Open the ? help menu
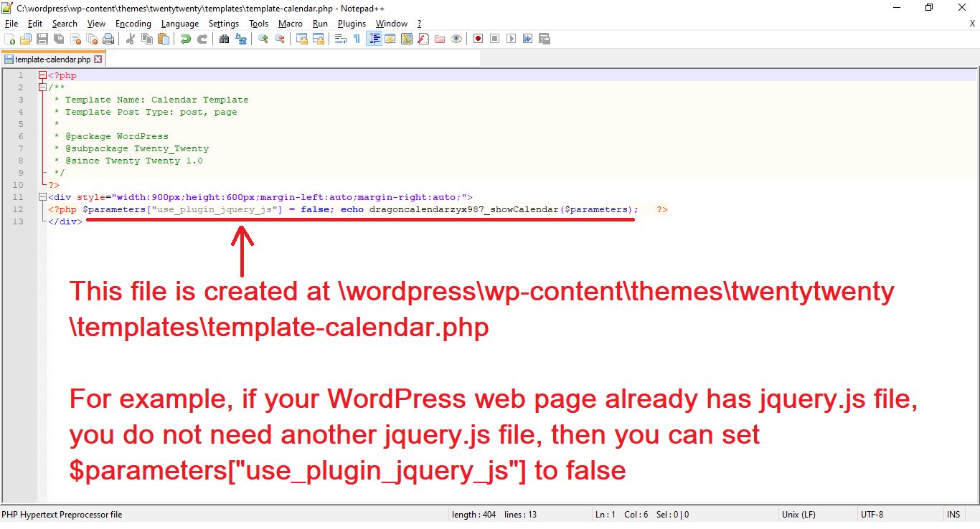The image size is (980, 529). 419,24
